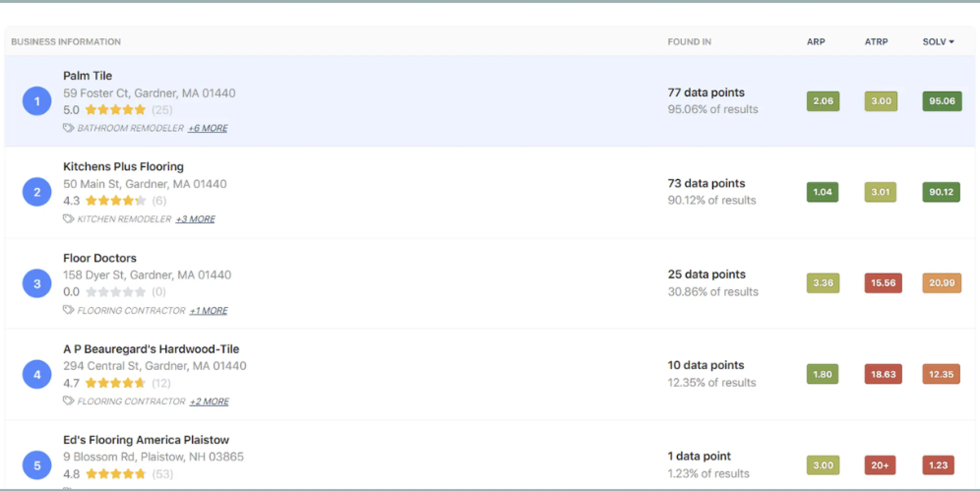Click the tag icon beside Bathroom Remodeler
Screen dimensions: 980x491
(68, 128)
